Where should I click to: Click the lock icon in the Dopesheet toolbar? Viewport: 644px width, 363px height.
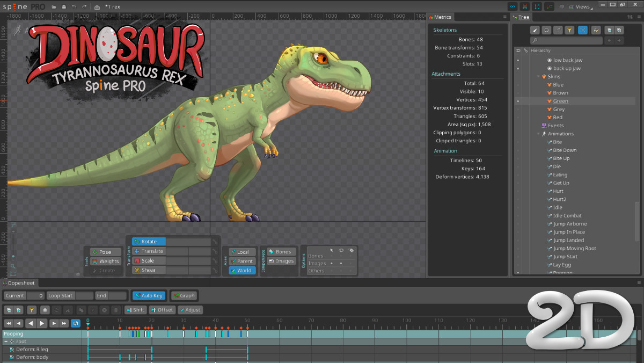[45, 310]
